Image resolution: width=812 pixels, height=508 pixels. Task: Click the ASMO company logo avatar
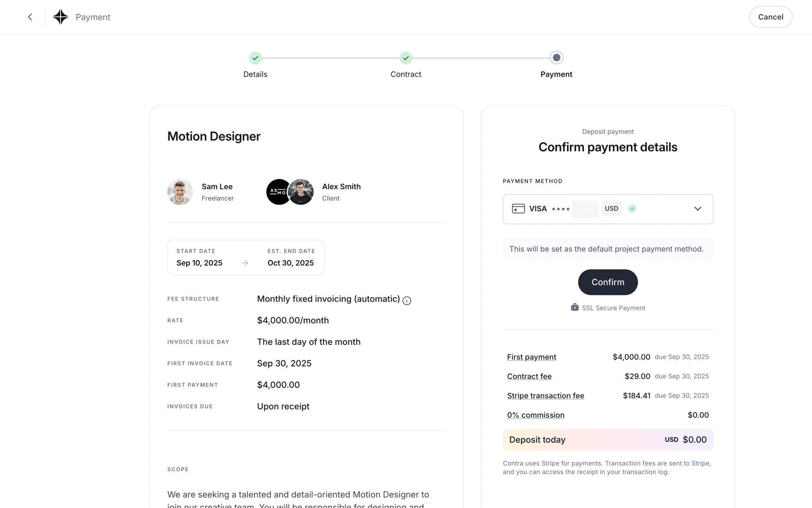click(x=277, y=192)
